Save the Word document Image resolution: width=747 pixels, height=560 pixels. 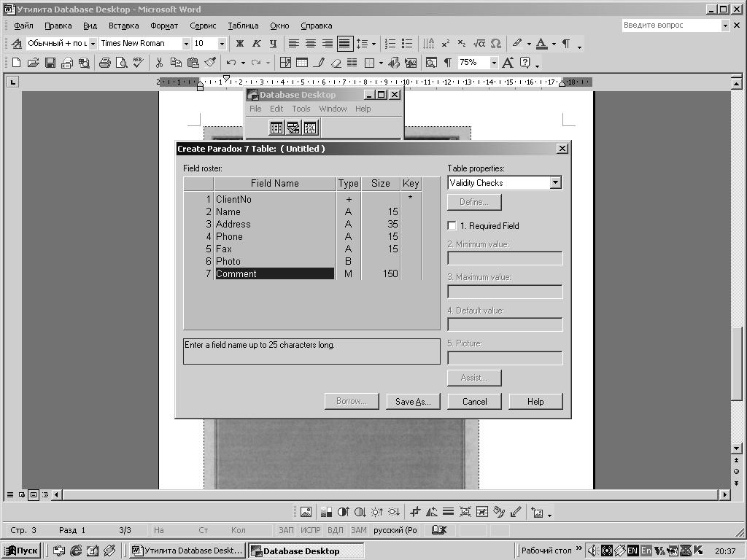[x=50, y=63]
